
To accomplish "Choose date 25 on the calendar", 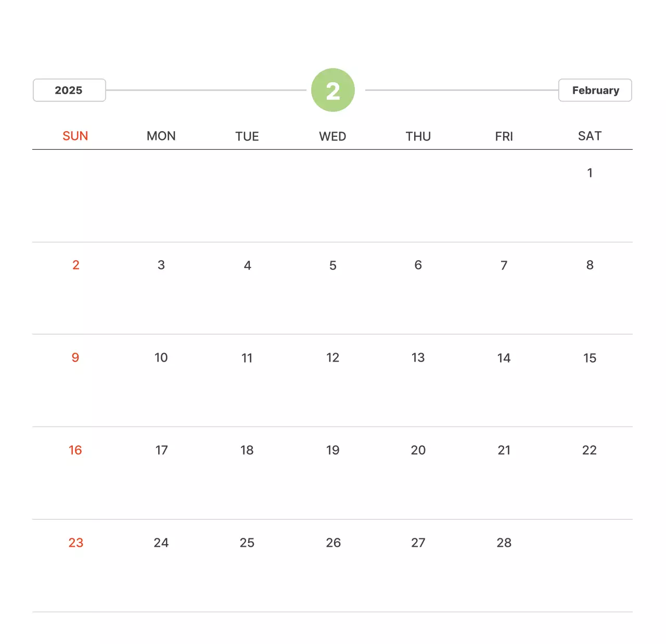I will click(247, 543).
